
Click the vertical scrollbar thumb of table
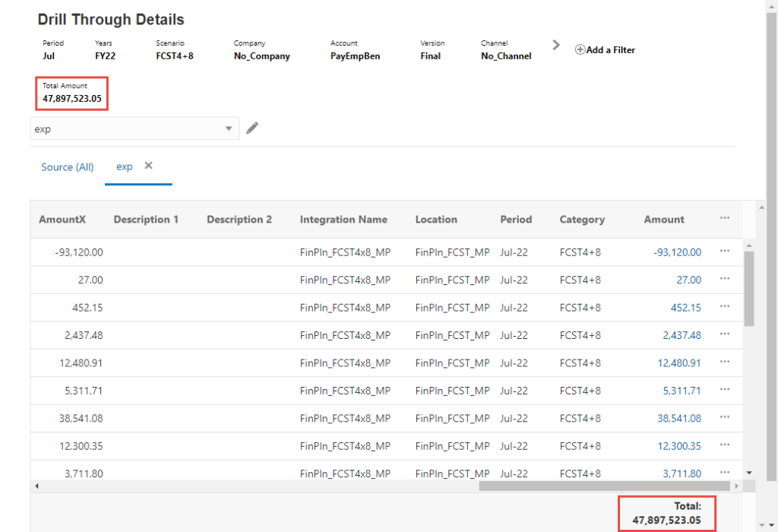coord(749,289)
